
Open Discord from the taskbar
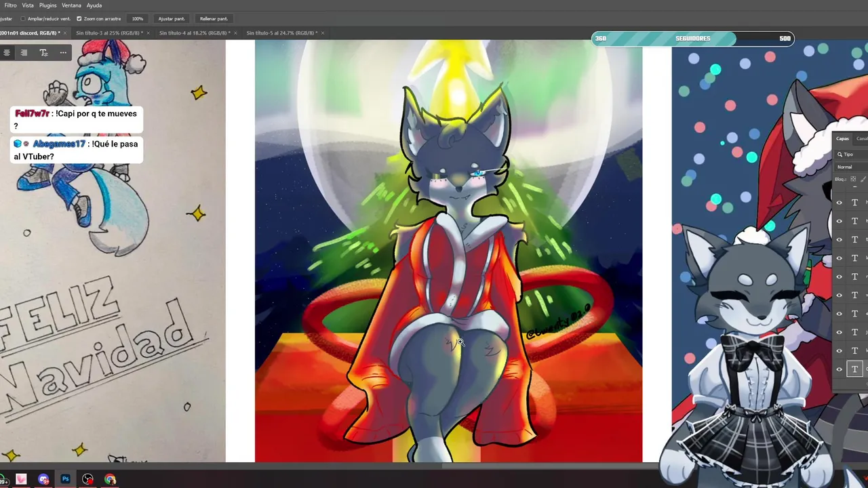[43, 479]
